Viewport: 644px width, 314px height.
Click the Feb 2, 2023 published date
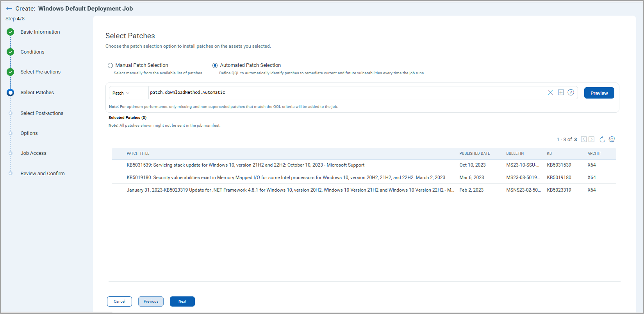pyautogui.click(x=471, y=190)
